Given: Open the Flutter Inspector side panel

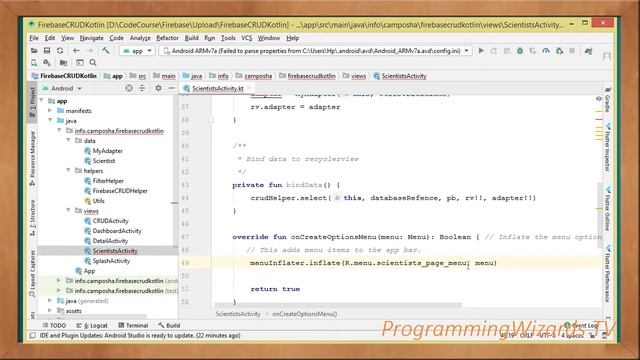Looking at the screenshot, I should pyautogui.click(x=607, y=148).
